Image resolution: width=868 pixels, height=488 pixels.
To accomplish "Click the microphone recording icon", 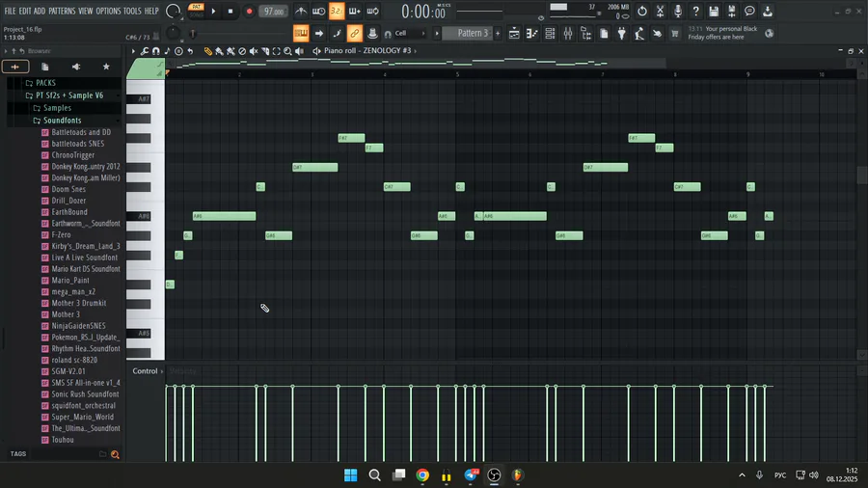I will tap(678, 11).
